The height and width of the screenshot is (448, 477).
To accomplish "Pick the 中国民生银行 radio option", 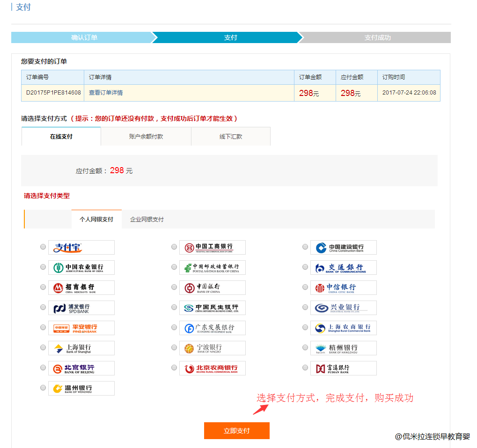I will tap(174, 307).
